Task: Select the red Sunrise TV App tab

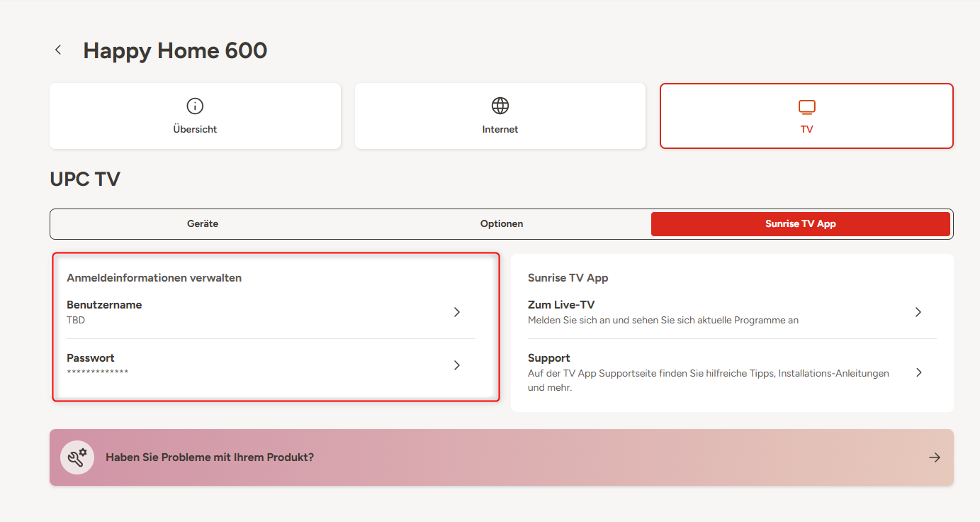Action: click(x=800, y=223)
